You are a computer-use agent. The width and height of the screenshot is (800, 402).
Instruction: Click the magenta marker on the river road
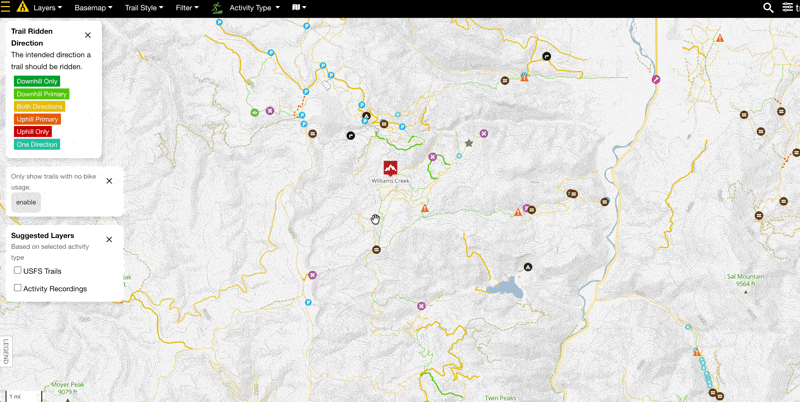[x=656, y=79]
